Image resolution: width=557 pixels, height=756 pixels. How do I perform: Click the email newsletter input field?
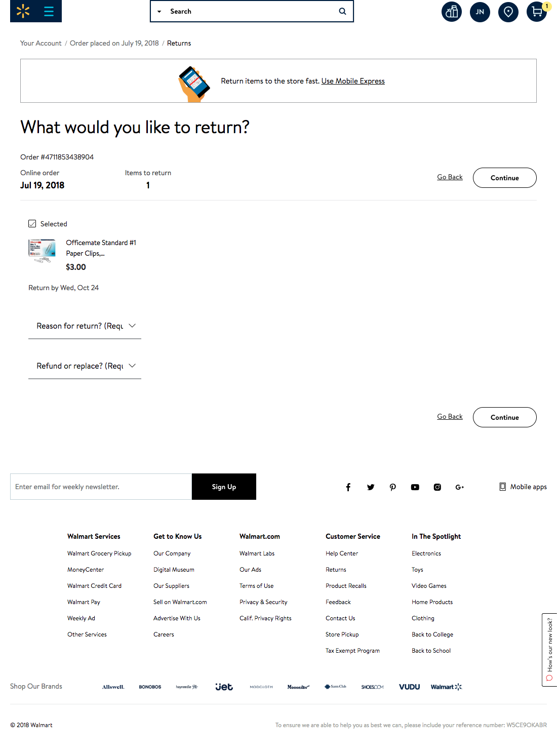[x=101, y=487]
